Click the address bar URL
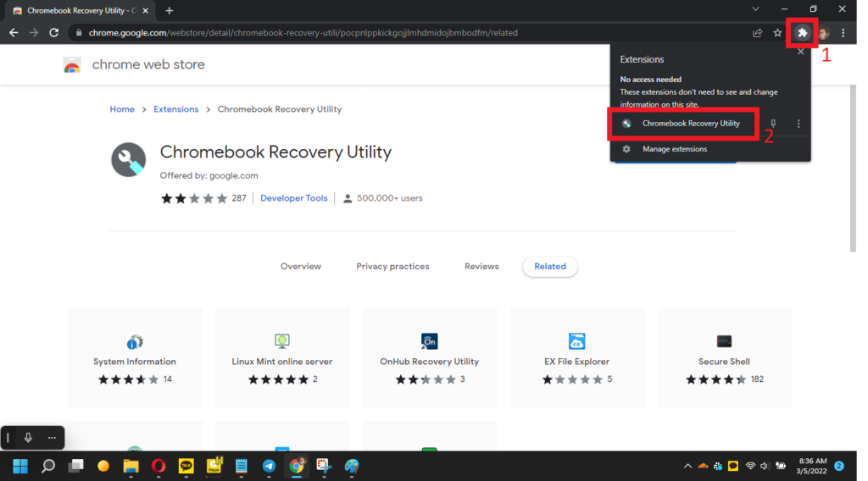 point(303,33)
